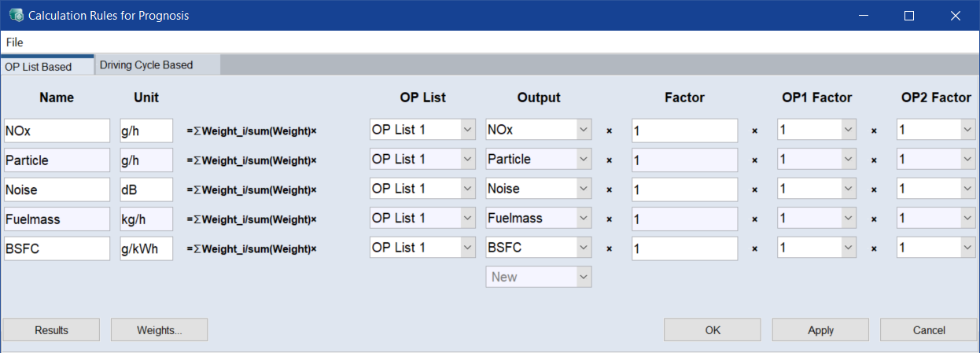Open the File menu
The height and width of the screenshot is (353, 980).
point(14,42)
